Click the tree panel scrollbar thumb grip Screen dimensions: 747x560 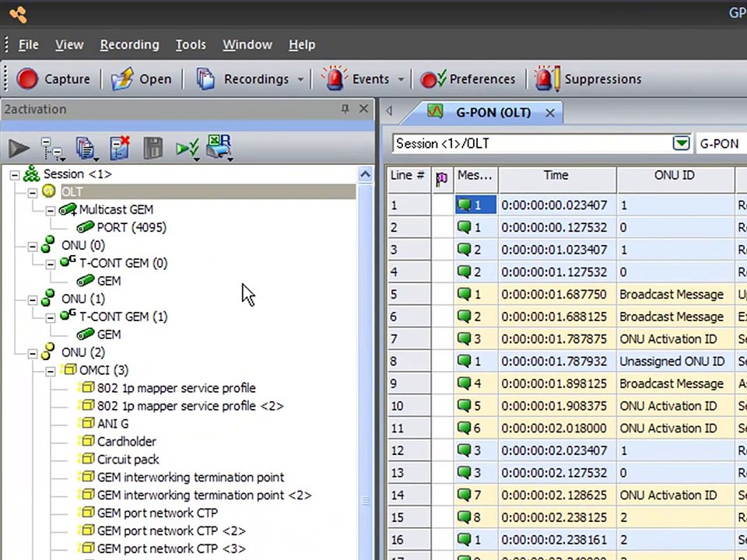(x=366, y=500)
